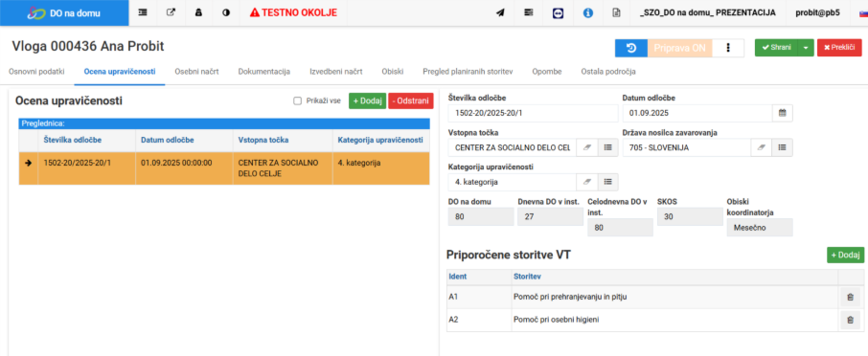The height and width of the screenshot is (356, 868).
Task: Click the green Shrani button
Action: [776, 48]
